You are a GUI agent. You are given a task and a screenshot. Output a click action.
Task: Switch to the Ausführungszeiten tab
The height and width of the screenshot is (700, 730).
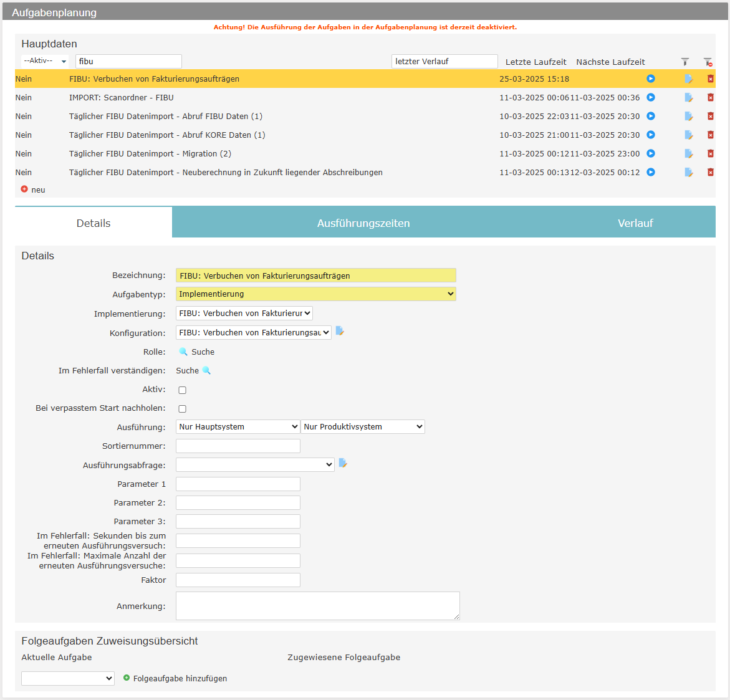[363, 223]
